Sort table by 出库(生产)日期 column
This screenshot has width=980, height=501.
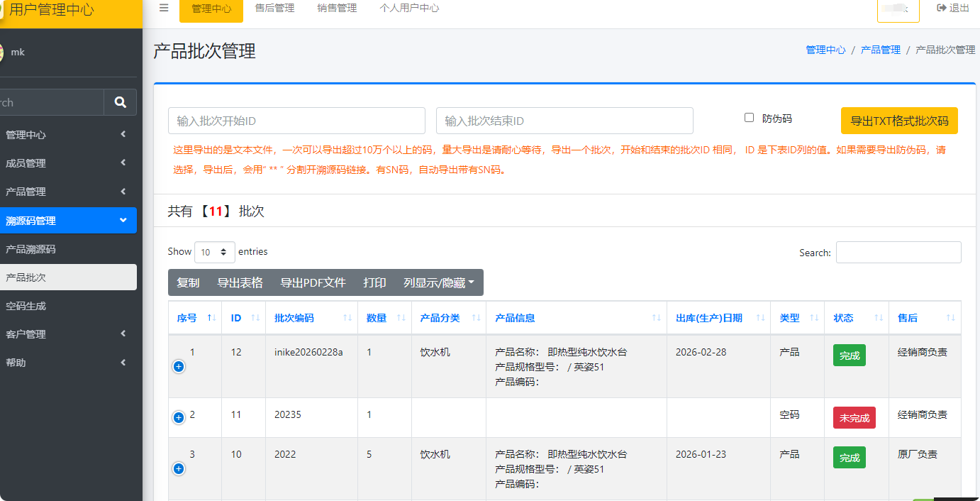719,318
